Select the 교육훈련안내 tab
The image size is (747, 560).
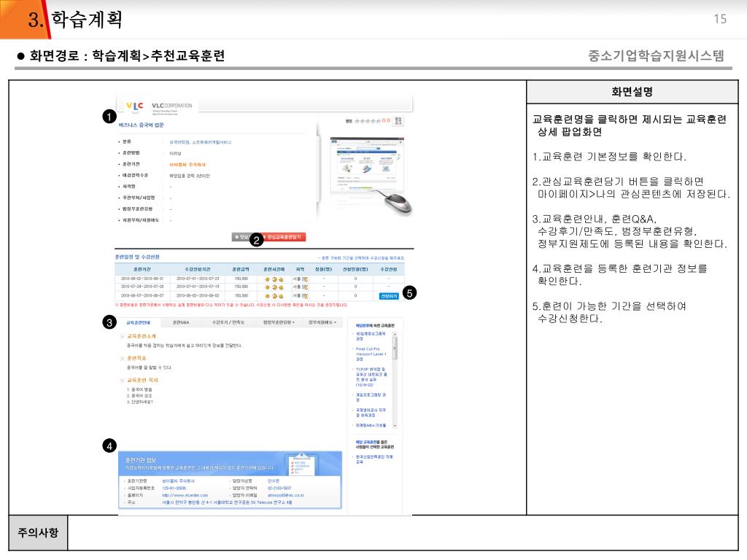pos(138,323)
